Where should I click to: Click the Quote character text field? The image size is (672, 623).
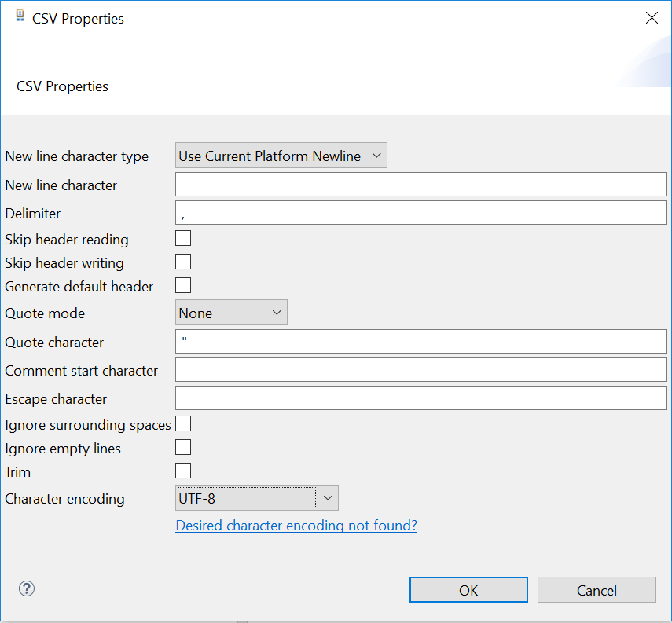pyautogui.click(x=420, y=342)
